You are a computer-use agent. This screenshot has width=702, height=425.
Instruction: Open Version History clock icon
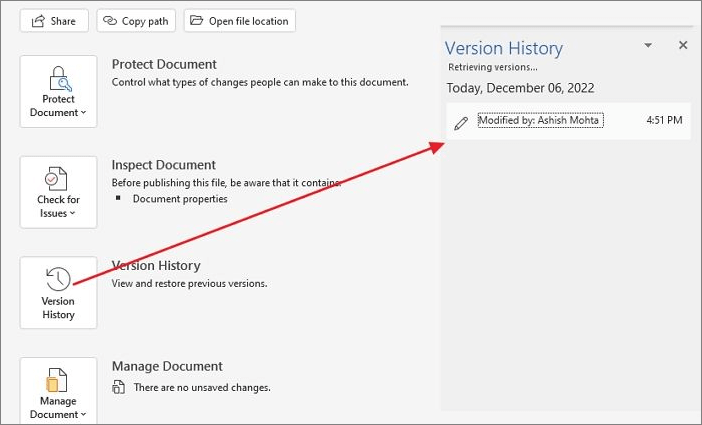58,279
